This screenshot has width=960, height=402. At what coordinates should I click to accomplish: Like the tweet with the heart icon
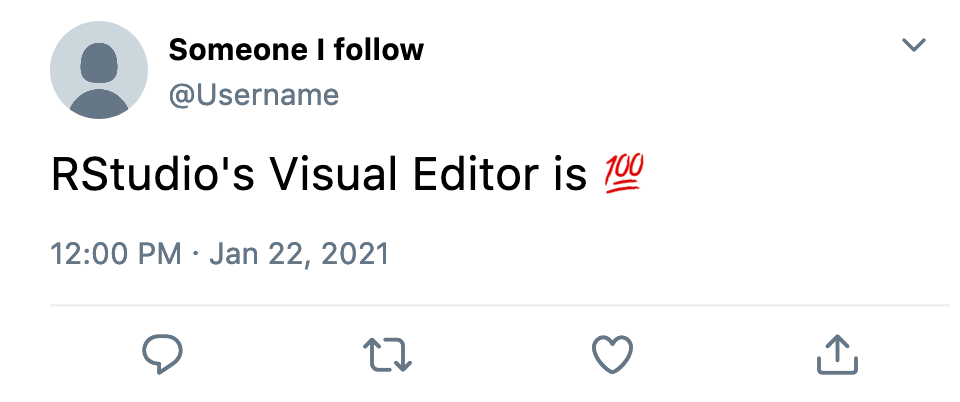612,355
